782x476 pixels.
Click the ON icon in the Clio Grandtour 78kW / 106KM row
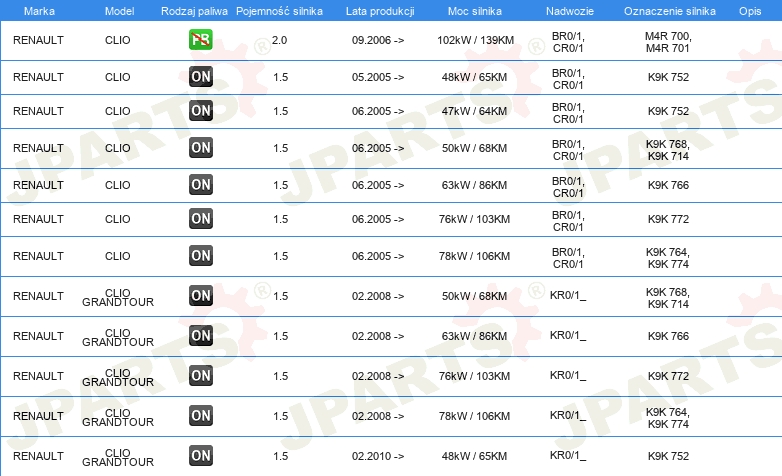[201, 415]
